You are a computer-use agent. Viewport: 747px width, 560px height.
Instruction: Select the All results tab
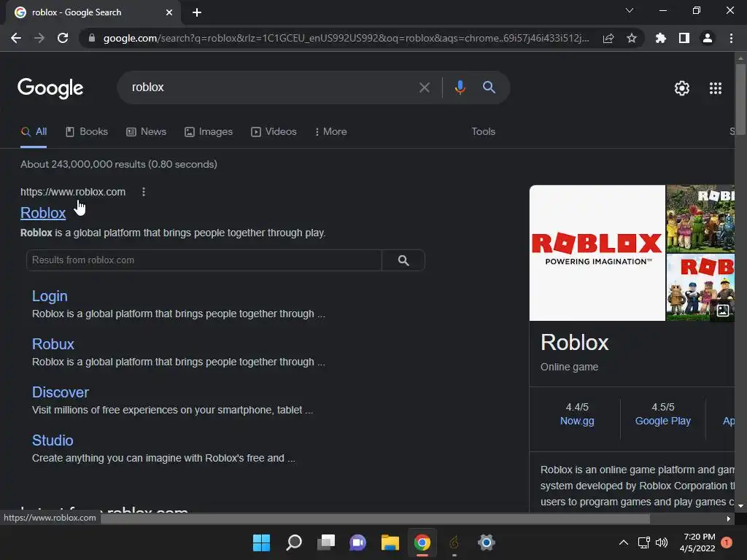pyautogui.click(x=34, y=132)
